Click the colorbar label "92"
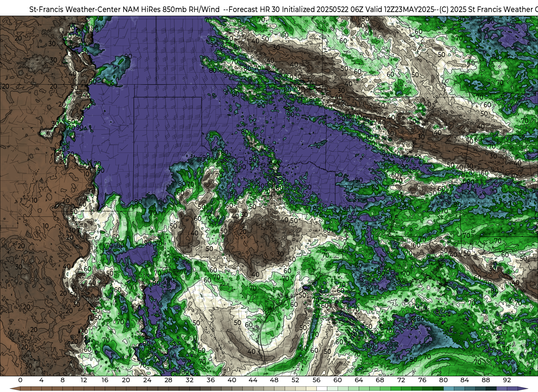The width and height of the screenshot is (538, 392). click(x=507, y=380)
